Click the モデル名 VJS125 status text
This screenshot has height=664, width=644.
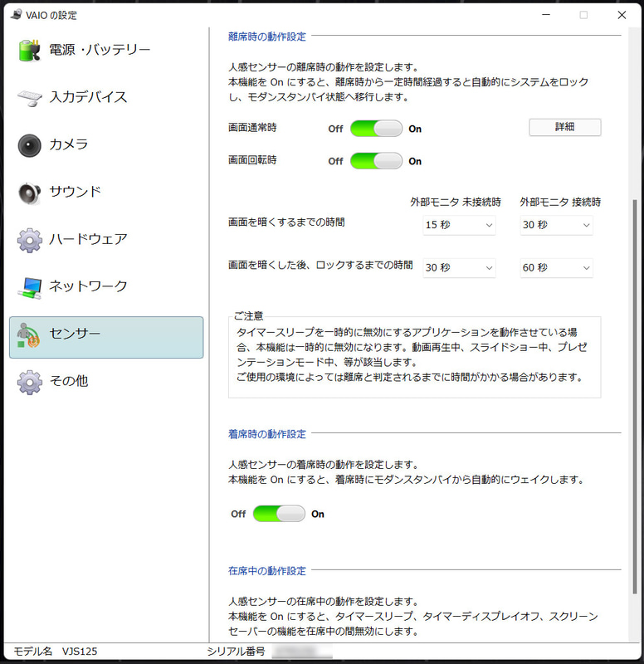(x=56, y=652)
